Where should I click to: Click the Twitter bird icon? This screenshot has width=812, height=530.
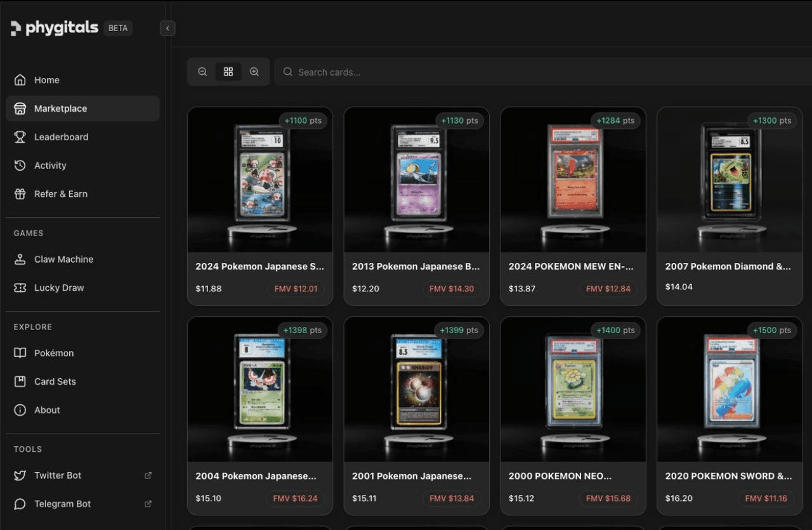(20, 475)
